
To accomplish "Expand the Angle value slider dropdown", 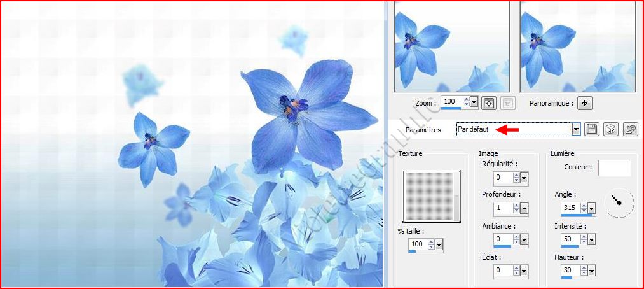I will tap(592, 208).
